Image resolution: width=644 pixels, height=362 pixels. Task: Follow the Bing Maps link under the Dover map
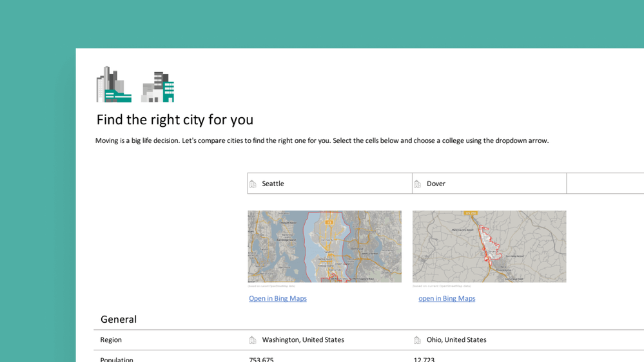coord(447,299)
